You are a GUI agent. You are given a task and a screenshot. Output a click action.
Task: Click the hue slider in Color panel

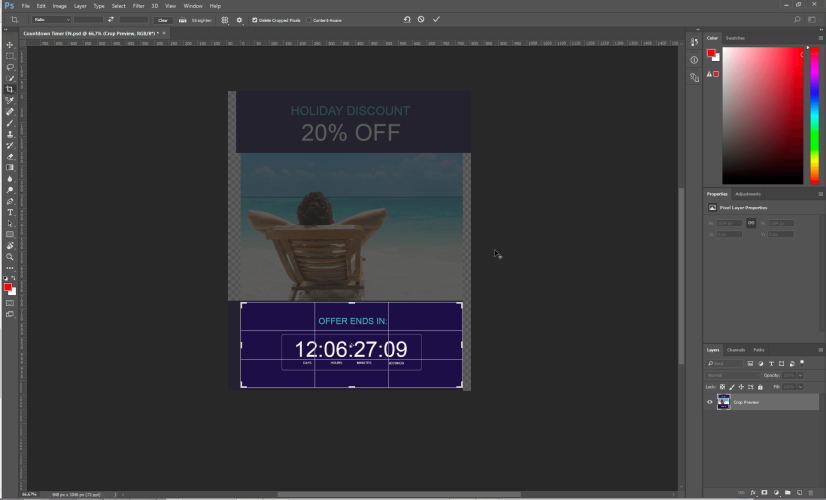(x=814, y=116)
